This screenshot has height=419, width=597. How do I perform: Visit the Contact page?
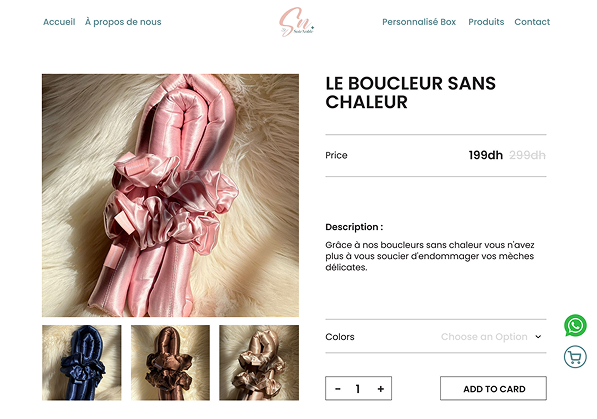532,22
